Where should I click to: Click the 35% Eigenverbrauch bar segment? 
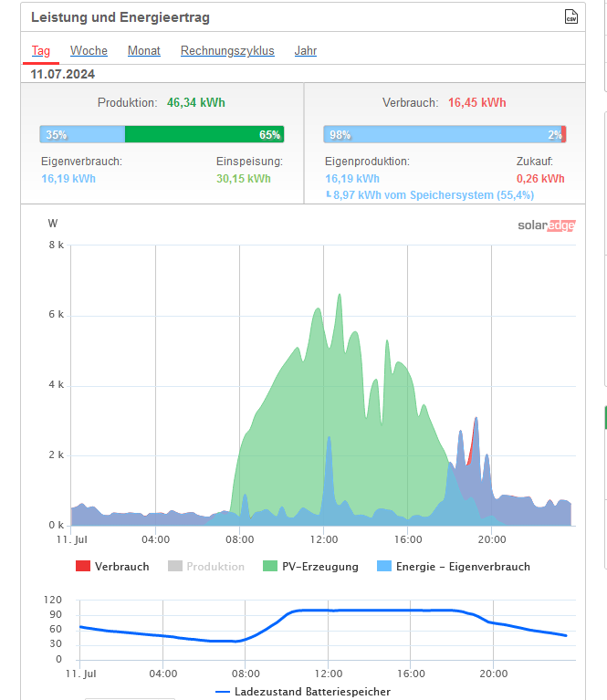pyautogui.click(x=82, y=134)
